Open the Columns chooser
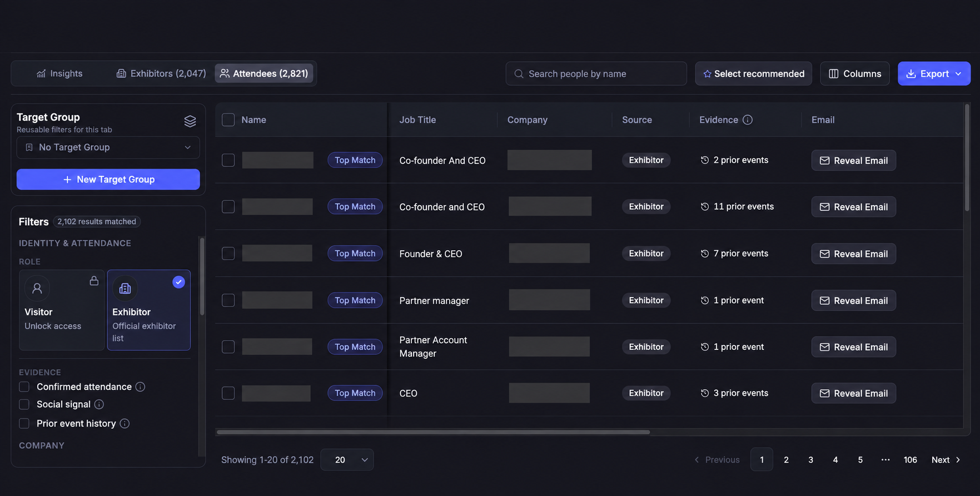Image resolution: width=980 pixels, height=496 pixels. click(854, 74)
